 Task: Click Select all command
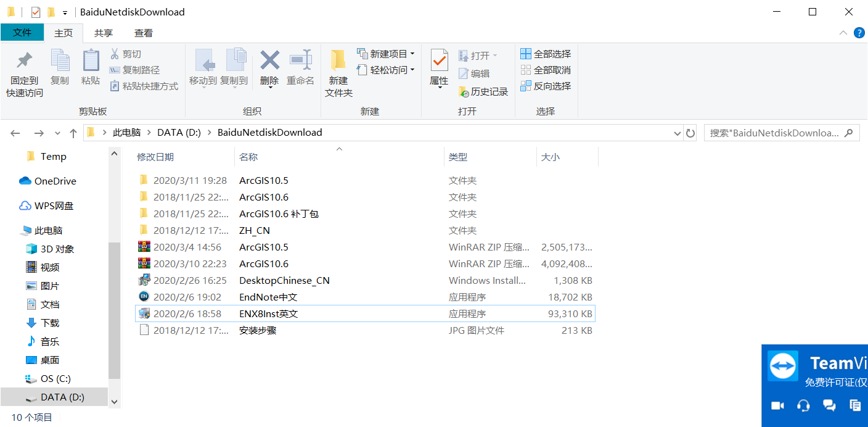point(546,54)
